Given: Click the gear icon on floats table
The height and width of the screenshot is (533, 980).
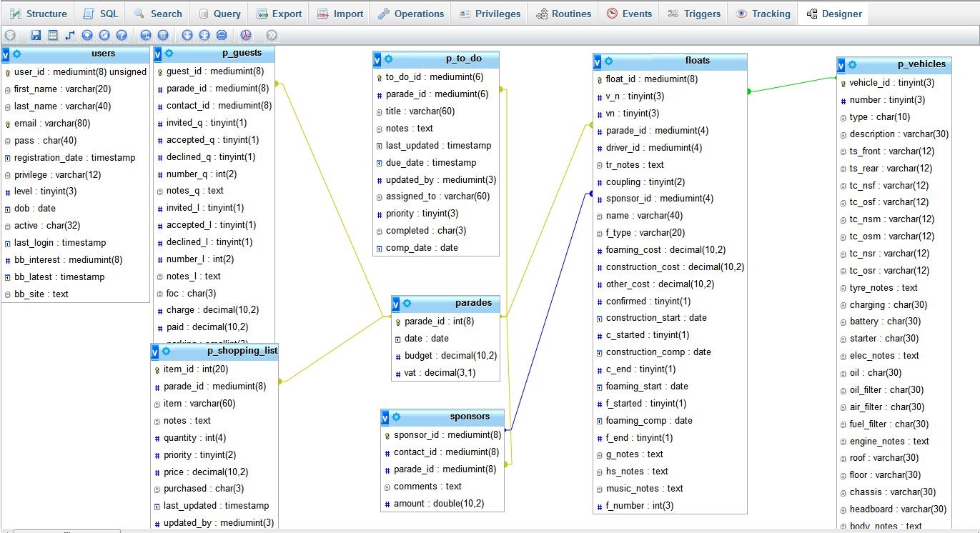Looking at the screenshot, I should [x=608, y=61].
